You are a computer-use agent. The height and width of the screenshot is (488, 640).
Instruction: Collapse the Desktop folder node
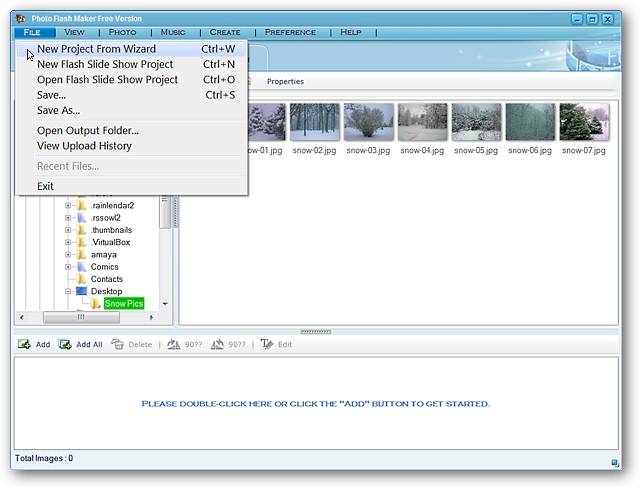[68, 291]
